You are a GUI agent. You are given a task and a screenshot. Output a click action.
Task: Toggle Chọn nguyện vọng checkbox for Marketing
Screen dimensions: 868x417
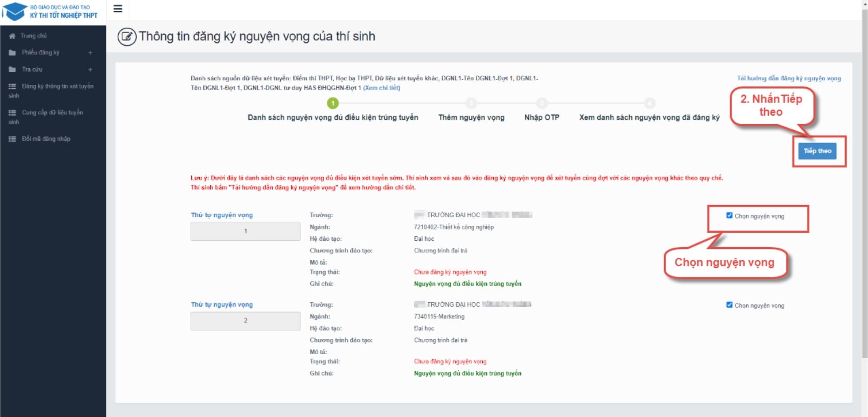click(x=729, y=305)
